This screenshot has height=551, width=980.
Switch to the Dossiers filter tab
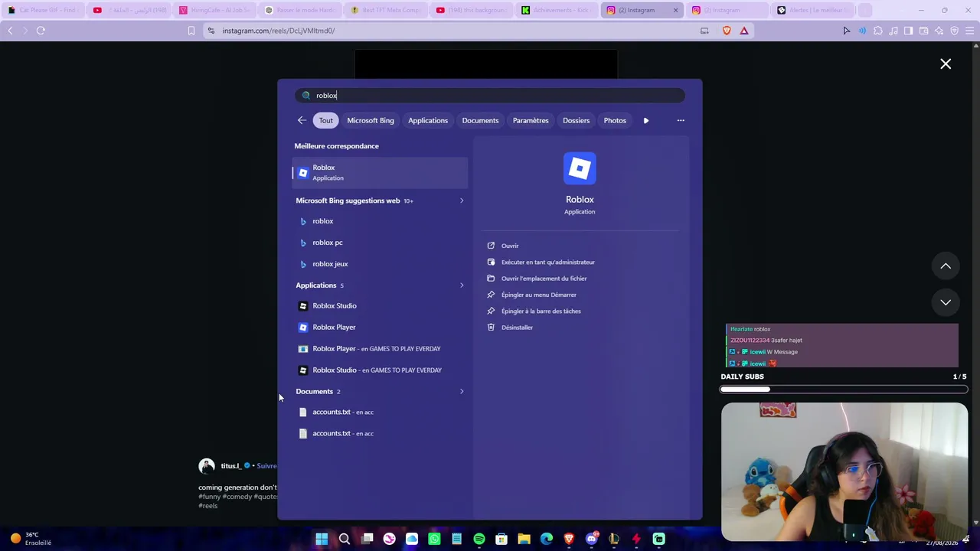click(x=577, y=120)
